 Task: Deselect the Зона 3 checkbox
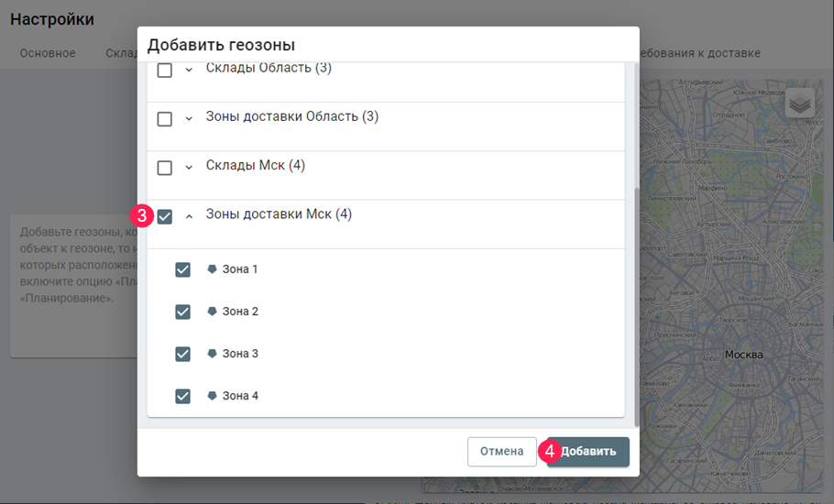pos(182,354)
